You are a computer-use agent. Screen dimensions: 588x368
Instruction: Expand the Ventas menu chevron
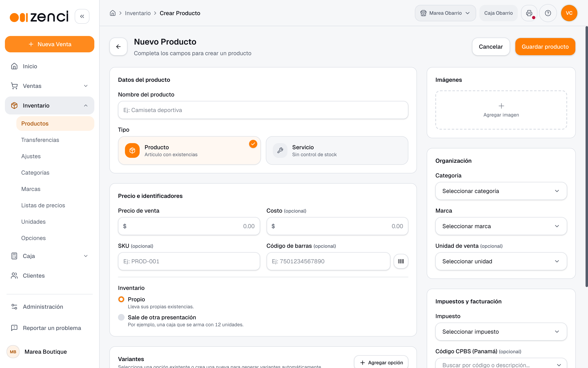coord(86,86)
